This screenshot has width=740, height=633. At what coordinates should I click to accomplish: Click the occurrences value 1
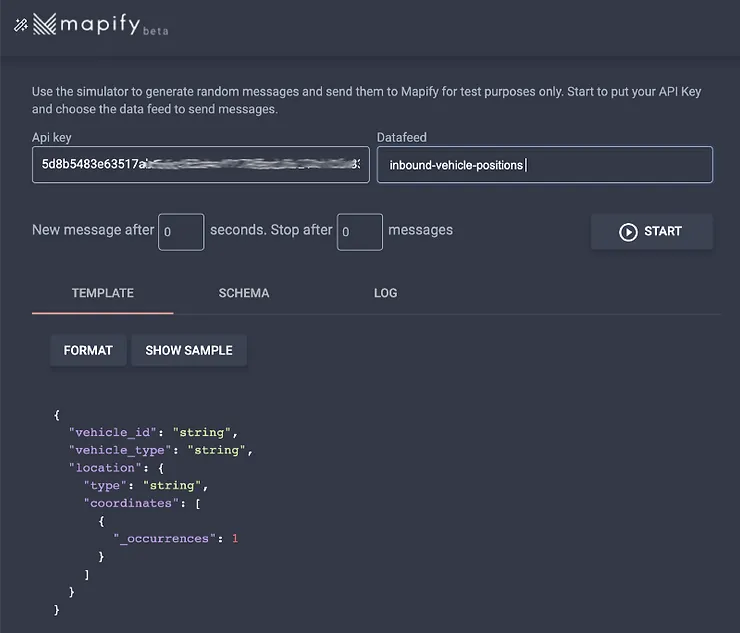pyautogui.click(x=235, y=539)
